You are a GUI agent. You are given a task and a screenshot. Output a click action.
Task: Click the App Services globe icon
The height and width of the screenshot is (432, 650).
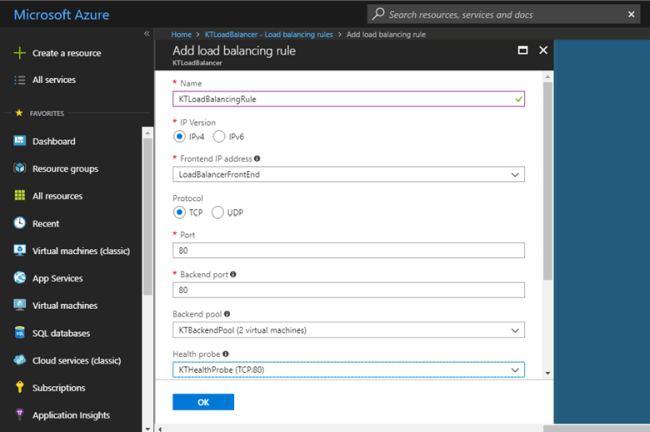[x=20, y=278]
